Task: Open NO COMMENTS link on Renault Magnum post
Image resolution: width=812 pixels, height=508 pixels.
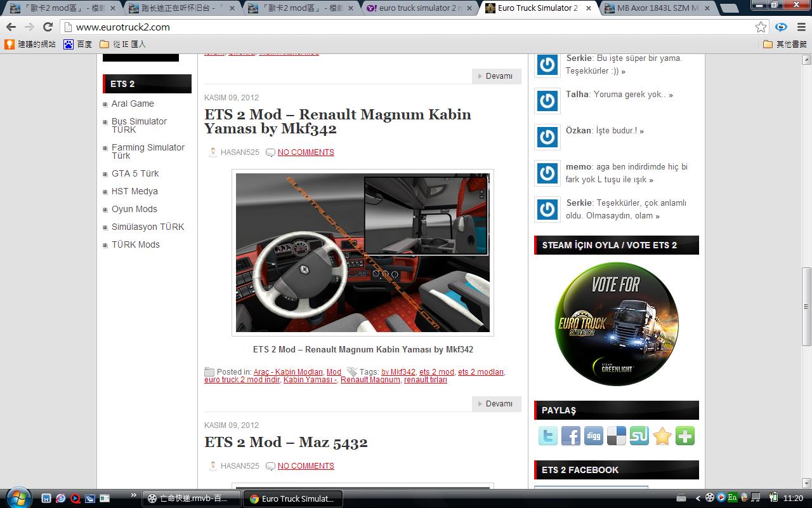Action: tap(306, 152)
